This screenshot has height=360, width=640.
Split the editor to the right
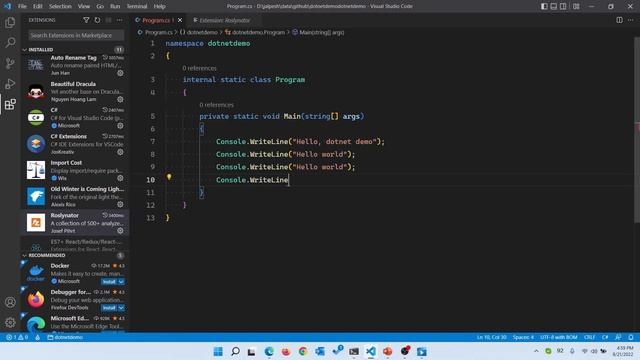(x=619, y=20)
